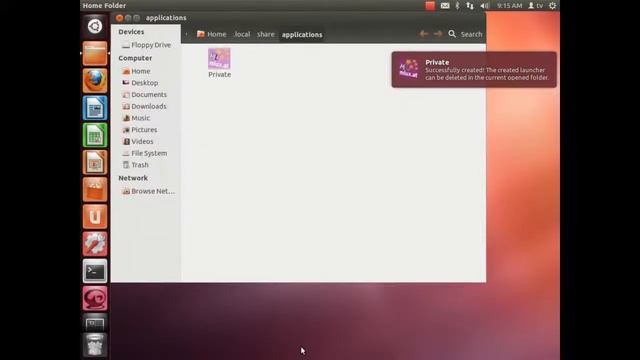Screen dimensions: 640x360
Task: Open the Trash dock icon
Action: pyautogui.click(x=95, y=345)
